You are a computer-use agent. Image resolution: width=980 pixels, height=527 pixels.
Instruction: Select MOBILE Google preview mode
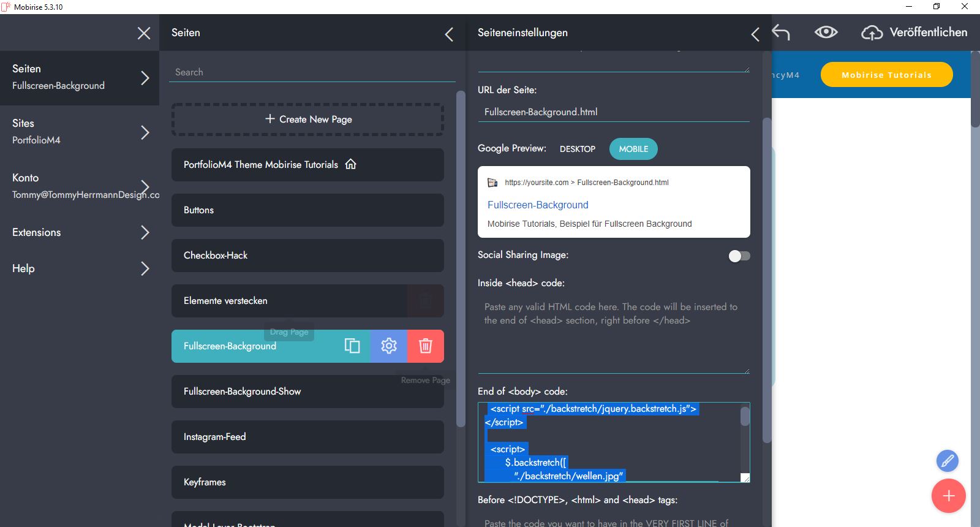click(x=633, y=149)
